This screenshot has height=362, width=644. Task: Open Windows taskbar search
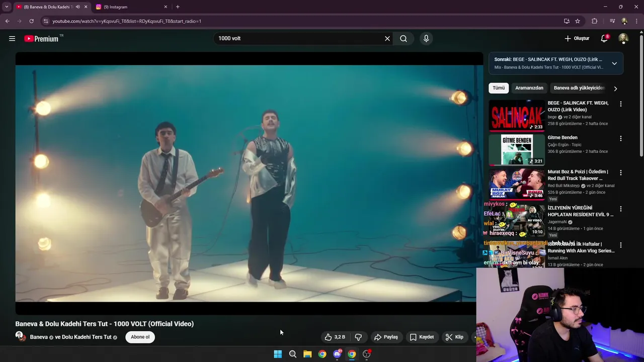pyautogui.click(x=293, y=354)
